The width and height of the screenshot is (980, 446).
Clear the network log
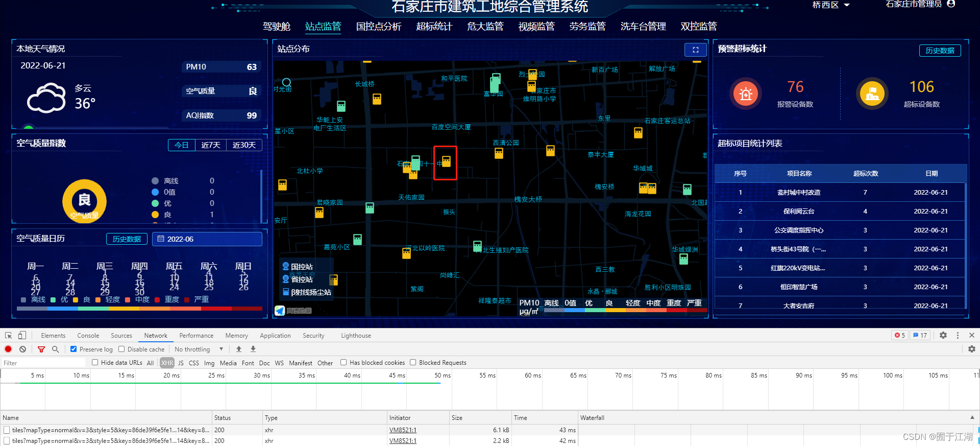click(x=22, y=349)
